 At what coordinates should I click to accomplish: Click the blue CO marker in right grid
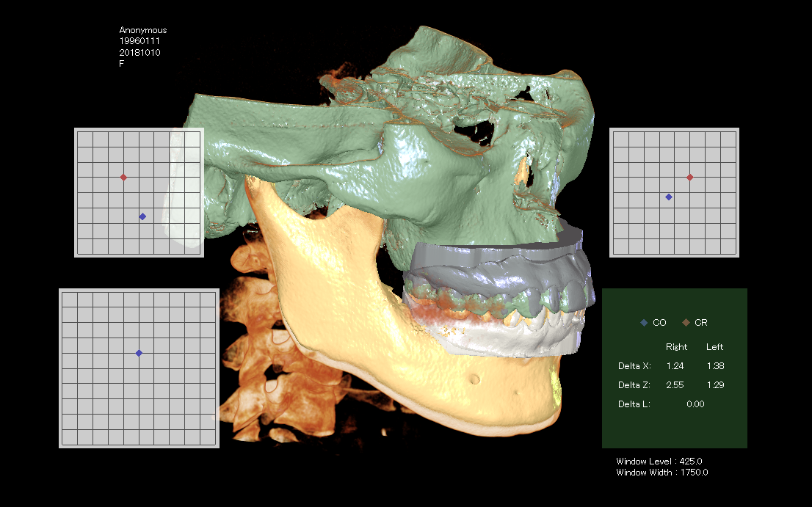669,197
